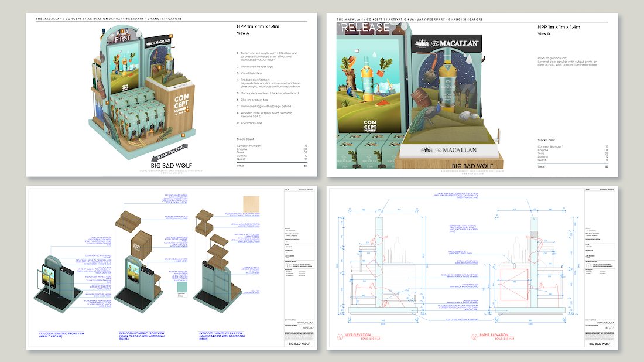Select 'HPP 1m x 1m x 1.4m' heading on View A page
This screenshot has height=362, width=644.
pos(258,26)
